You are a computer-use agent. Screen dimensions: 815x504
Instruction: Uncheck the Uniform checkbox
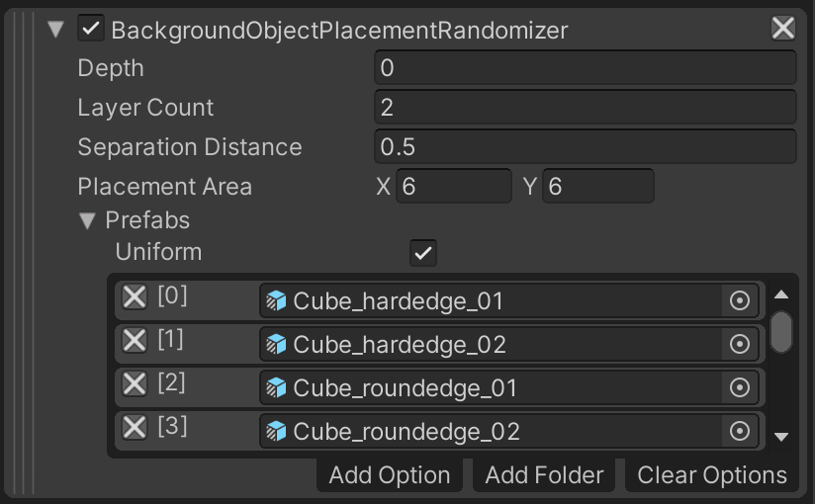click(x=423, y=253)
